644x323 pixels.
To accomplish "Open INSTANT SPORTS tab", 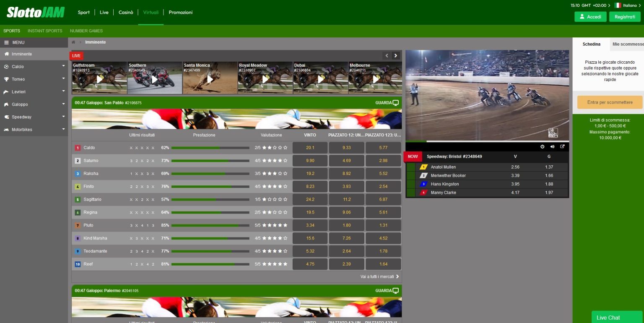I will 45,31.
